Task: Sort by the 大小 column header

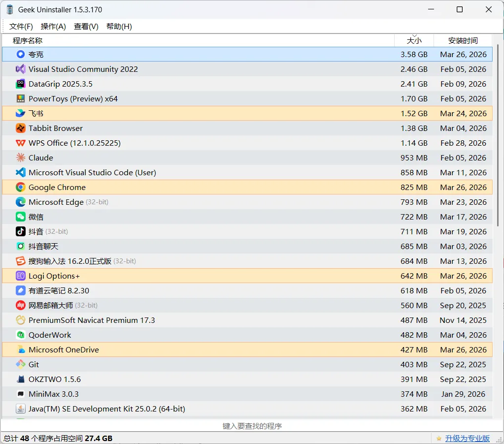Action: (414, 40)
